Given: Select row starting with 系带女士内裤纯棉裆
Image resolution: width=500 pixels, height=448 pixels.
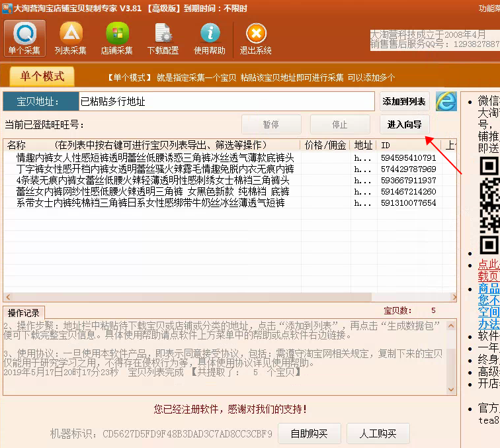Looking at the screenshot, I should 229,202.
